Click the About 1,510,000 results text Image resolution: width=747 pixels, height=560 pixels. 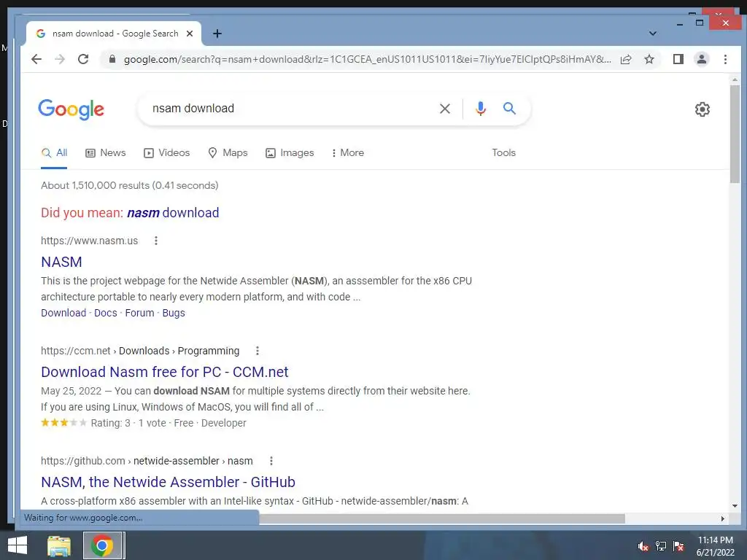pos(130,185)
